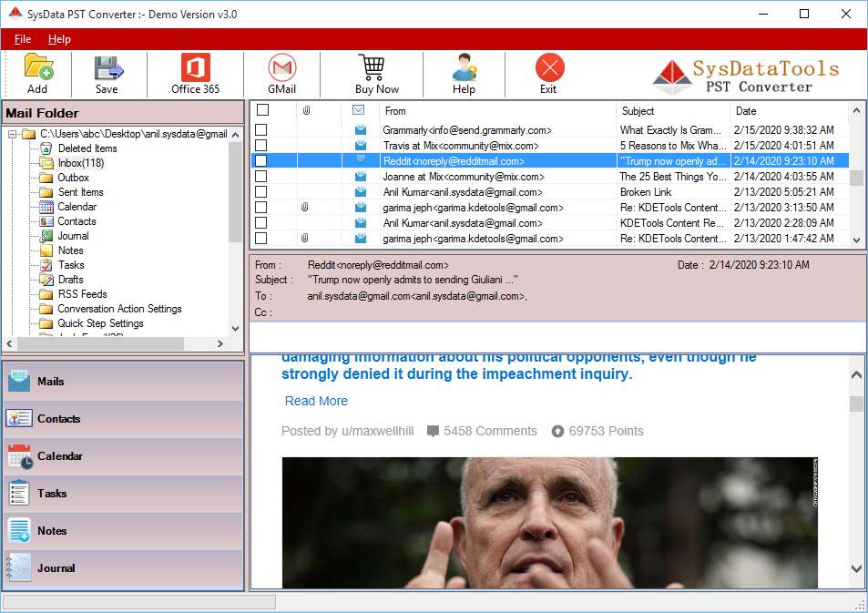This screenshot has width=868, height=613.
Task: Select the Tasks folder in tree
Action: coord(71,265)
